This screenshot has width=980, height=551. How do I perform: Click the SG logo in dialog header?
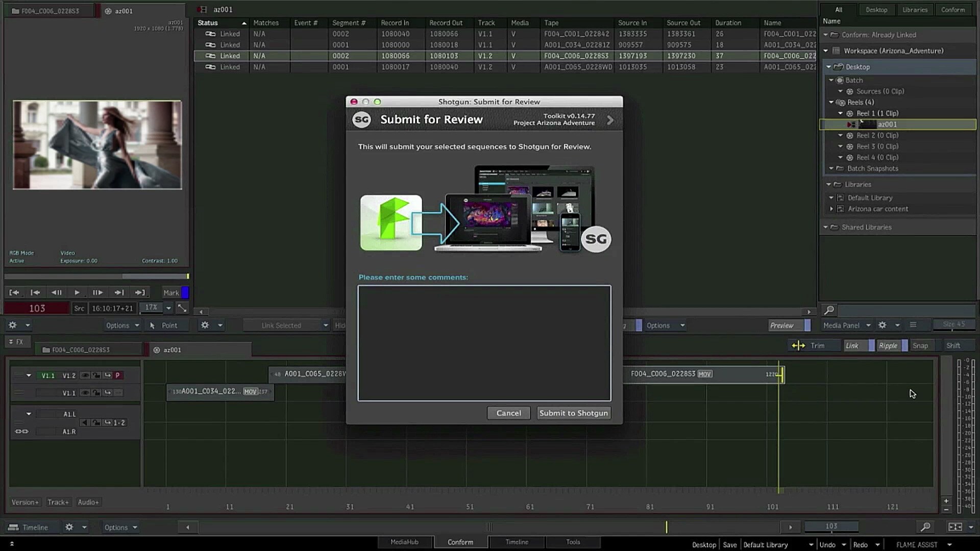click(361, 120)
